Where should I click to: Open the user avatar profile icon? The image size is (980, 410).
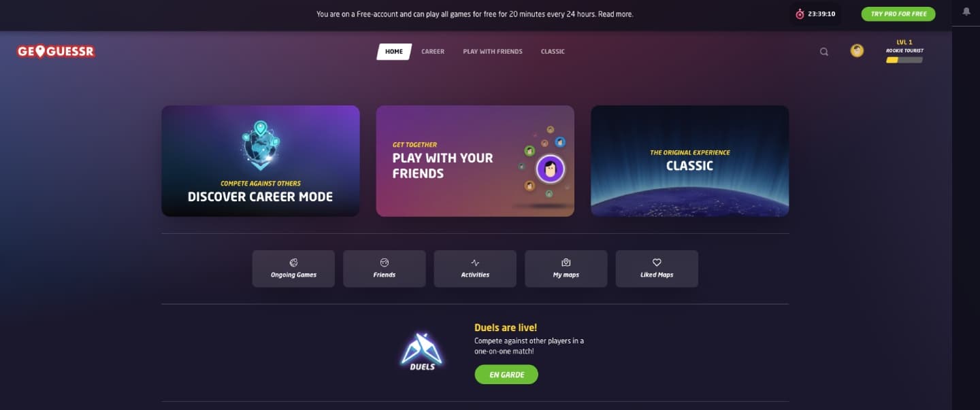coord(857,51)
